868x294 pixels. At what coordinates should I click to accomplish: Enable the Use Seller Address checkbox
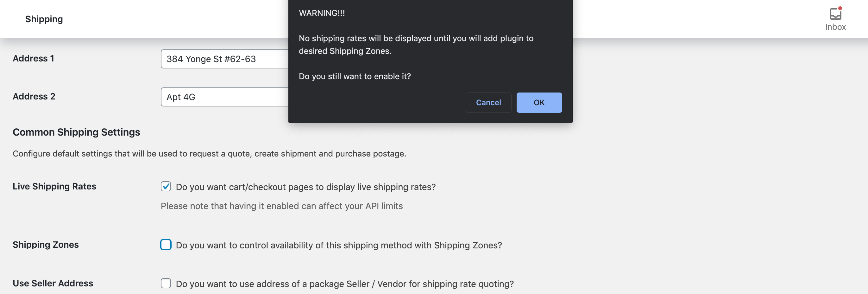point(166,283)
